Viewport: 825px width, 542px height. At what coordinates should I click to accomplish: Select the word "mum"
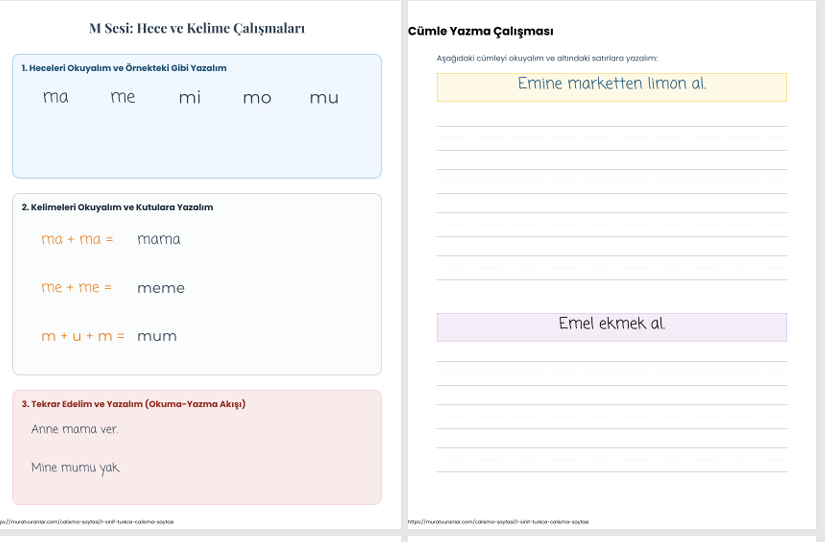pyautogui.click(x=157, y=336)
